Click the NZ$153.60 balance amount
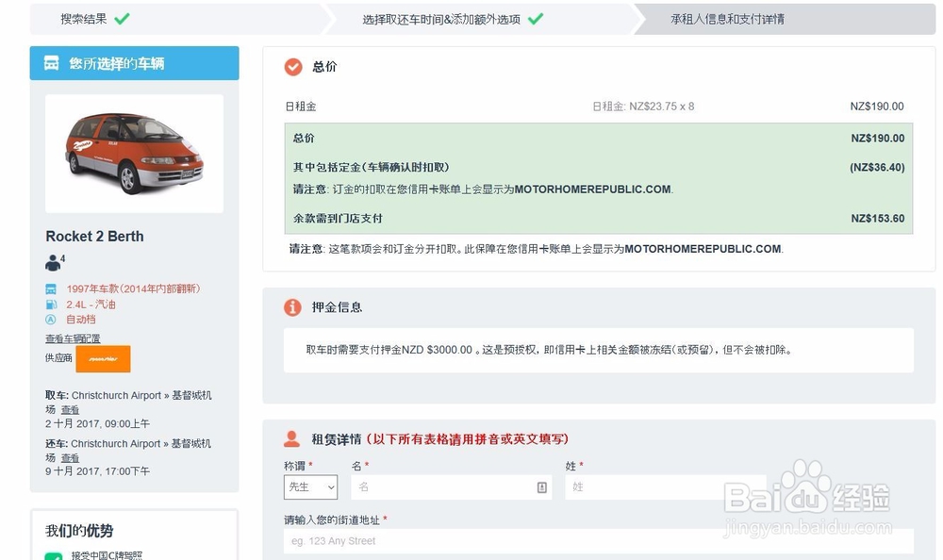943x560 pixels. 877,219
